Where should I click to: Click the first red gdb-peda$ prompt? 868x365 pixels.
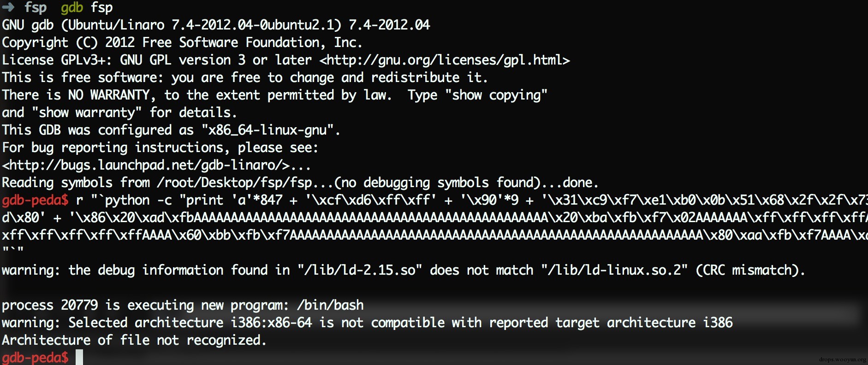coord(35,200)
